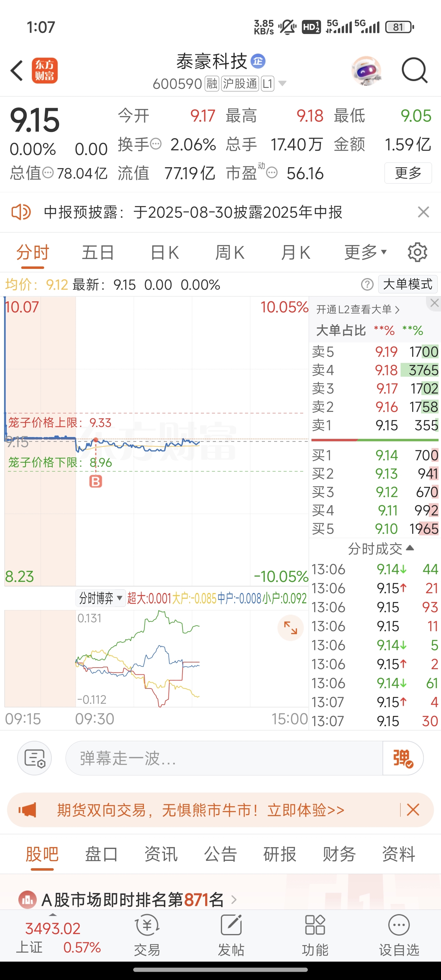Expand the 更多 chart period dropdown
Image resolution: width=441 pixels, height=980 pixels.
(366, 252)
